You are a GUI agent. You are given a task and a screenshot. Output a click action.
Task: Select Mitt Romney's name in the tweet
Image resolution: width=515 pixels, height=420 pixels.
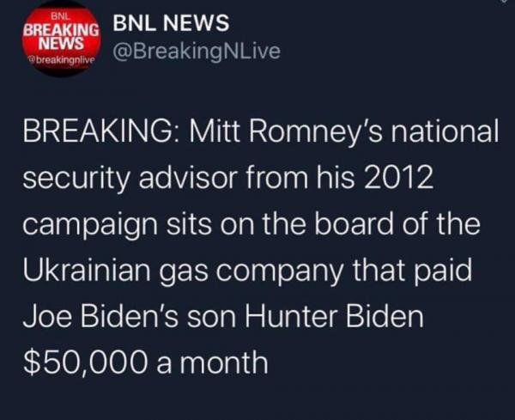pyautogui.click(x=286, y=131)
